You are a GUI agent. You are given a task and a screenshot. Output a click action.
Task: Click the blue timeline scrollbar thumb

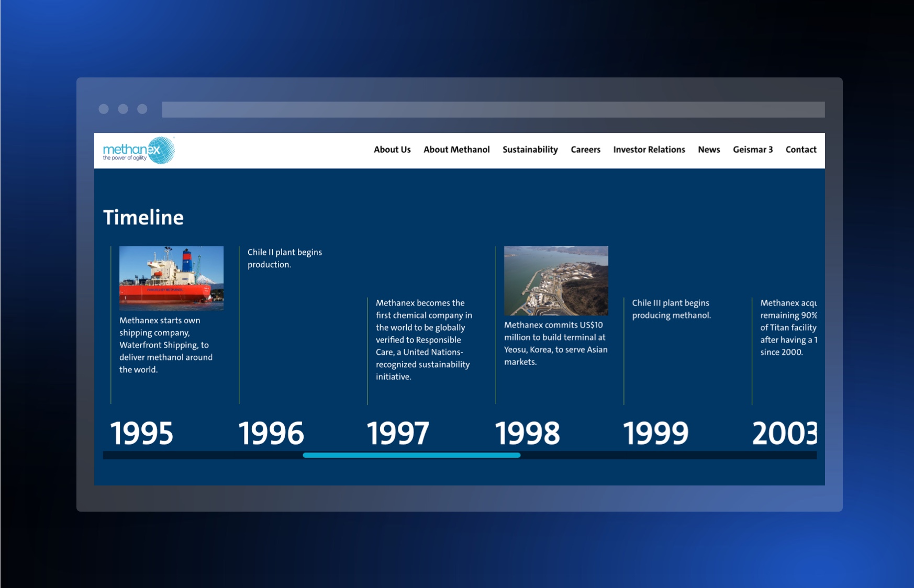click(411, 455)
